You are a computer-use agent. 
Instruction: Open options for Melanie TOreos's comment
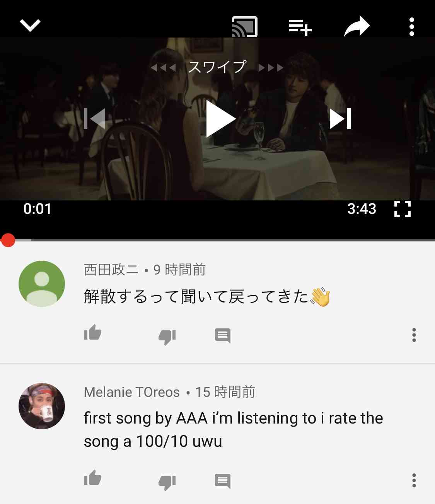414,480
